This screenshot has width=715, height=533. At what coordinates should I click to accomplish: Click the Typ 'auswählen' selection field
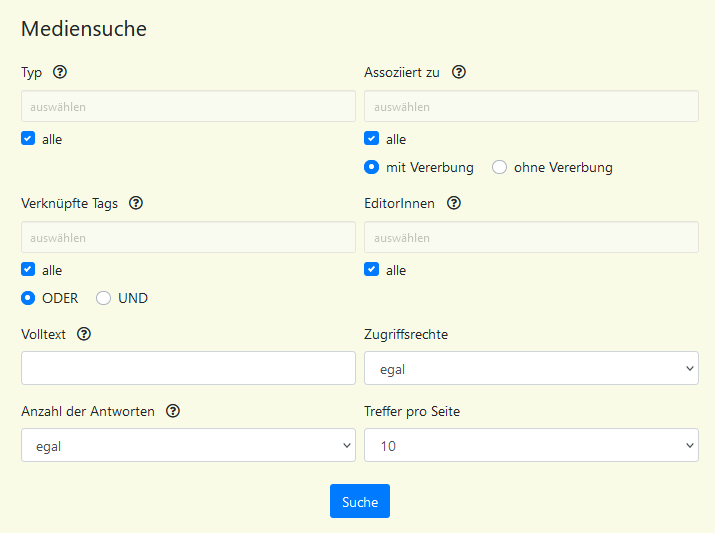click(188, 107)
